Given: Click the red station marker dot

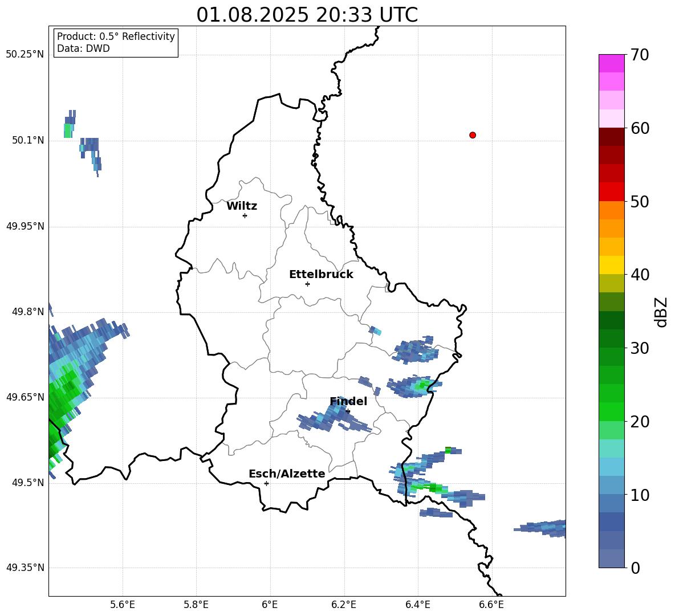Looking at the screenshot, I should click(x=473, y=135).
